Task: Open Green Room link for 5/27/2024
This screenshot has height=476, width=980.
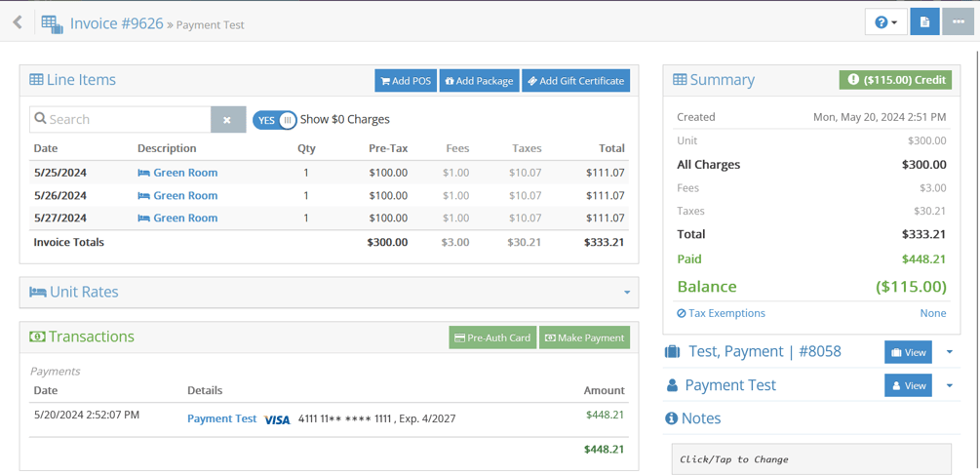Action: click(x=185, y=218)
